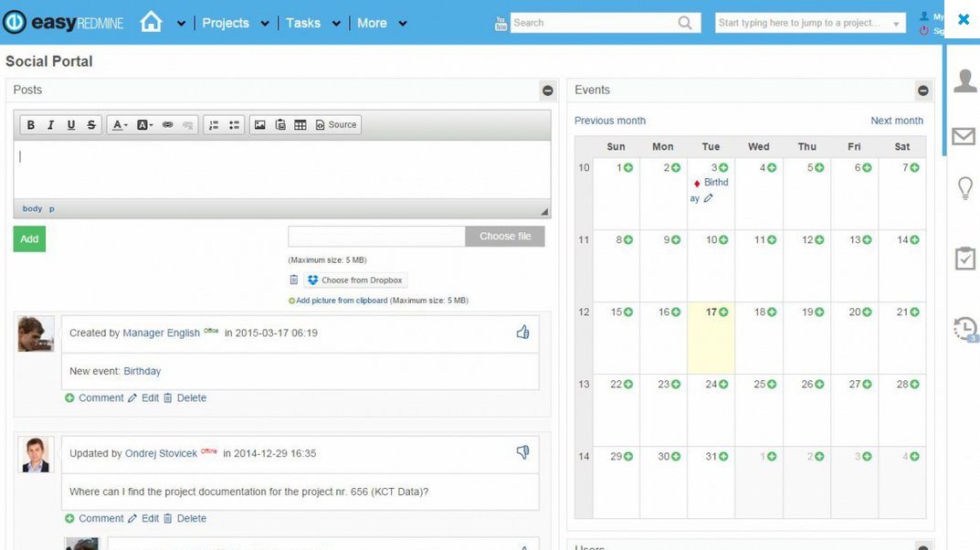Toggle bold formatting in the editor
The image size is (980, 550).
(x=31, y=125)
